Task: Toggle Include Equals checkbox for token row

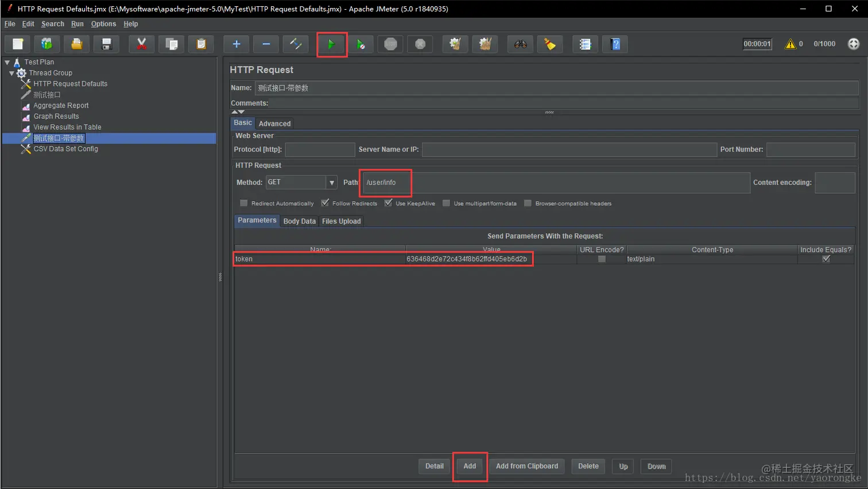Action: pos(826,259)
